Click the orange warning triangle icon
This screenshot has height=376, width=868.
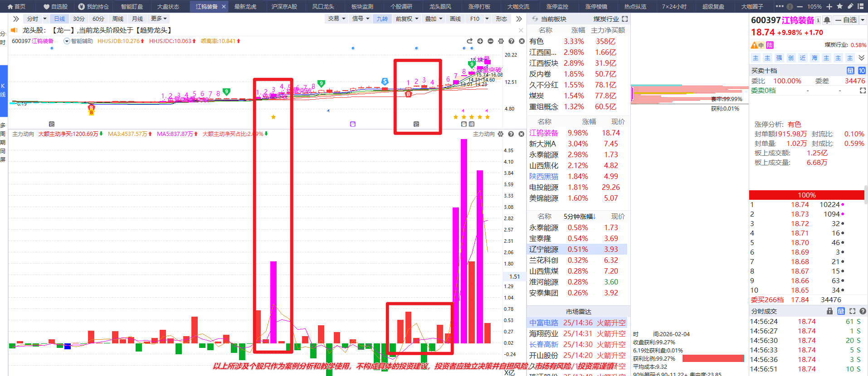click(754, 45)
